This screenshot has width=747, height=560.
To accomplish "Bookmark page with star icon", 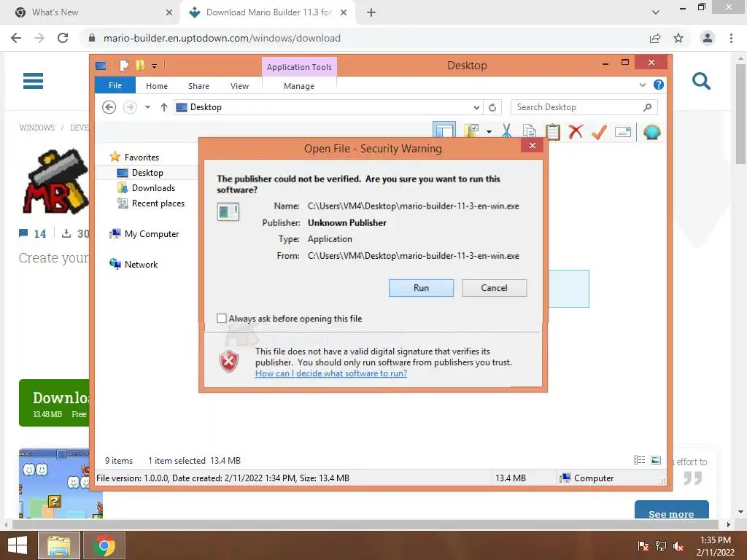I will (x=678, y=38).
